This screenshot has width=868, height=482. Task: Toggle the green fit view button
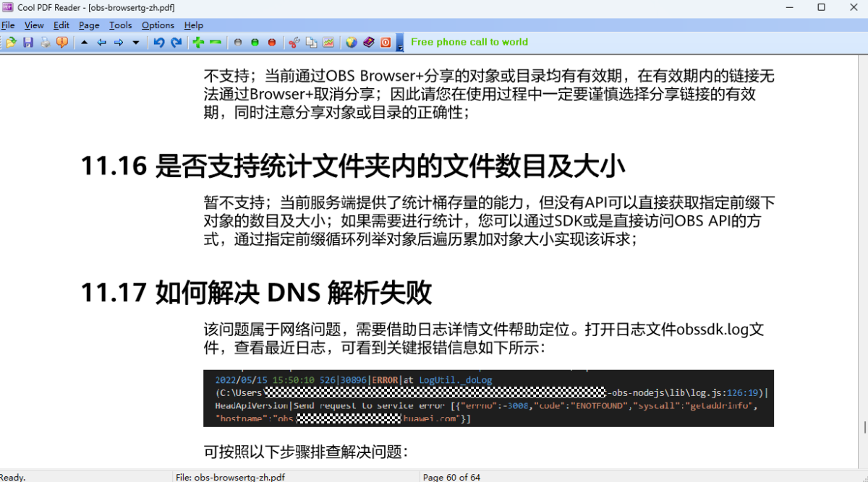coord(255,43)
